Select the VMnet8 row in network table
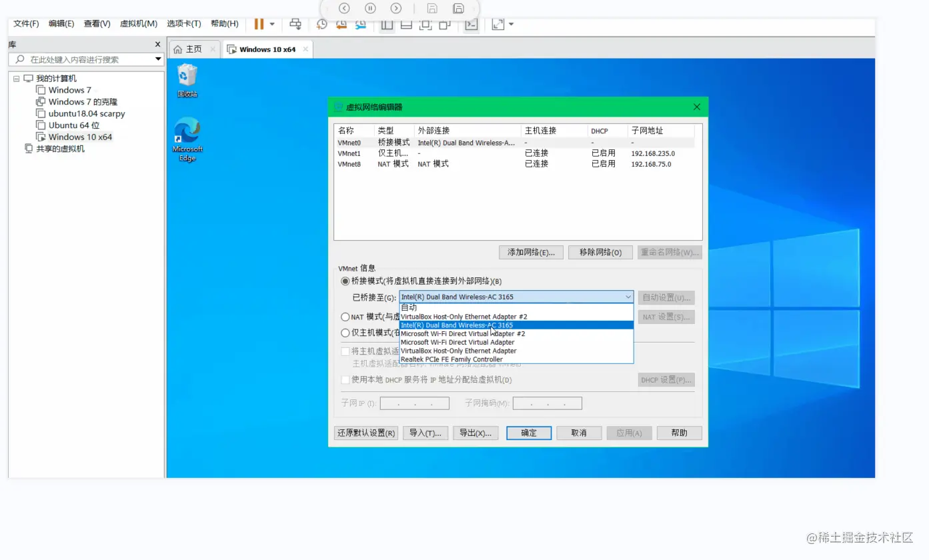Viewport: 929px width, 560px height. 515,164
